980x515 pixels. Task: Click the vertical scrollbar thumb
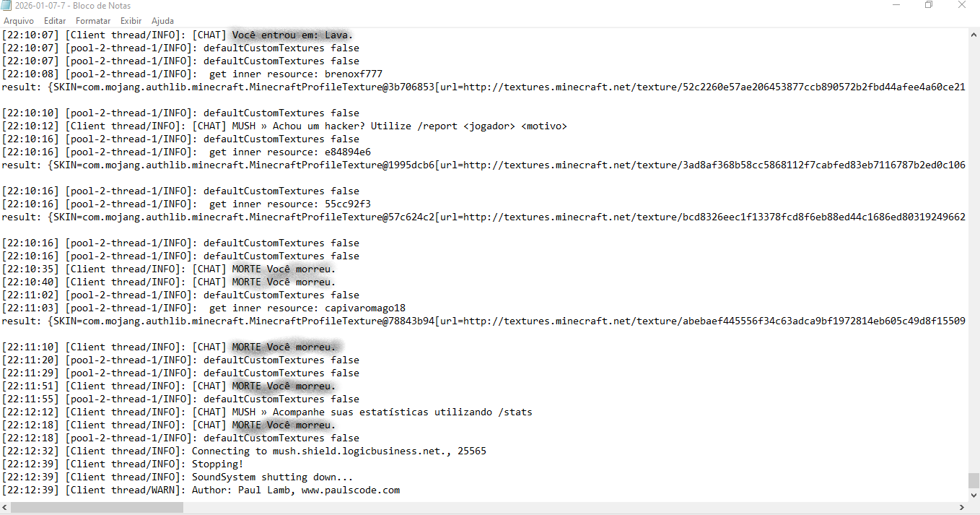(x=974, y=480)
